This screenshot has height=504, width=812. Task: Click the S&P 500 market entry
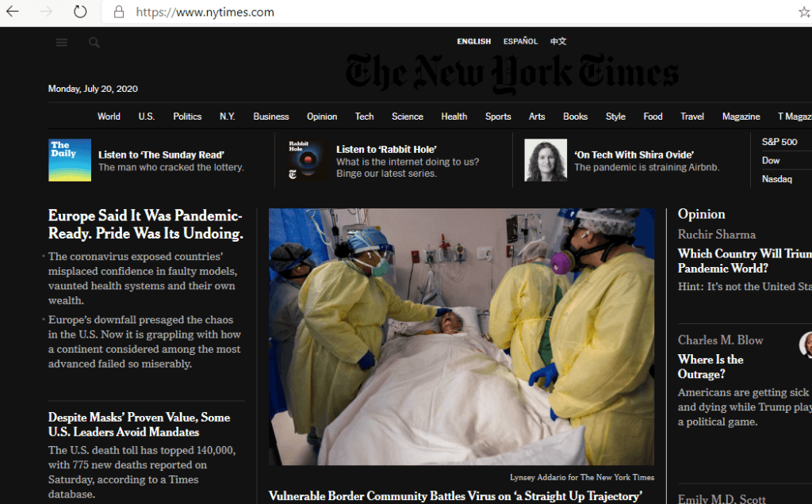779,142
